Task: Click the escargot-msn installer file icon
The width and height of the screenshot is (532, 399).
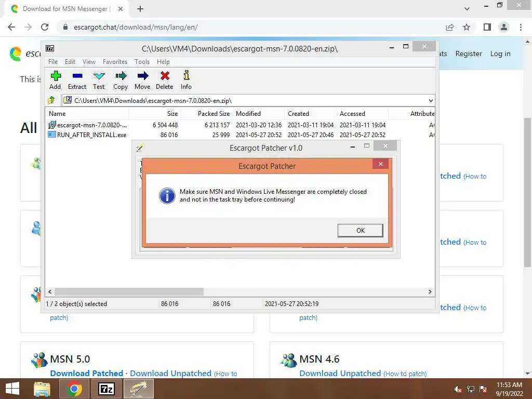Action: tap(52, 125)
